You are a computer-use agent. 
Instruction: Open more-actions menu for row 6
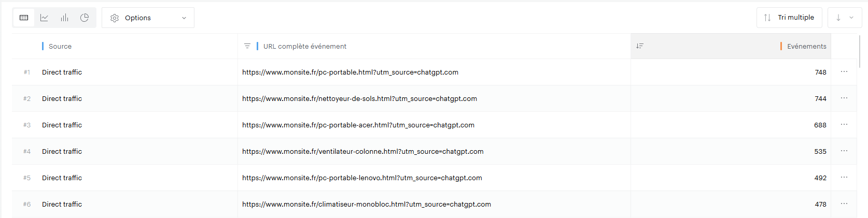coord(844,204)
